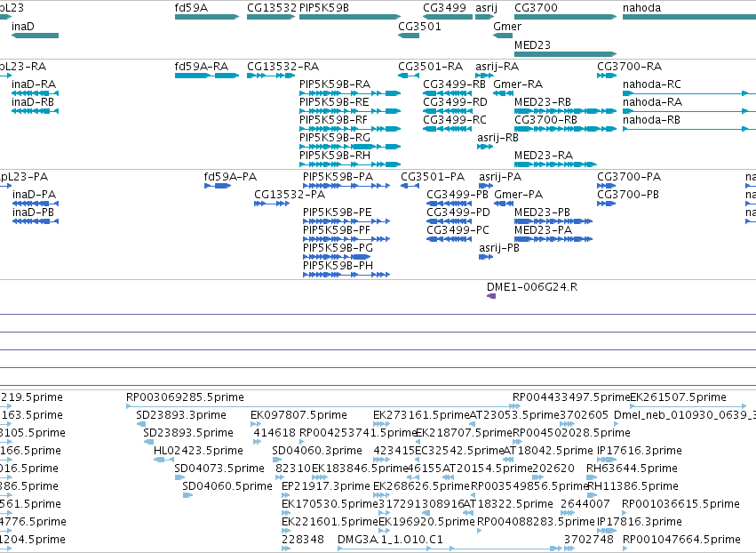Click transcript CG3499-RB
Viewport: 756px width, 553px height.
[448, 93]
